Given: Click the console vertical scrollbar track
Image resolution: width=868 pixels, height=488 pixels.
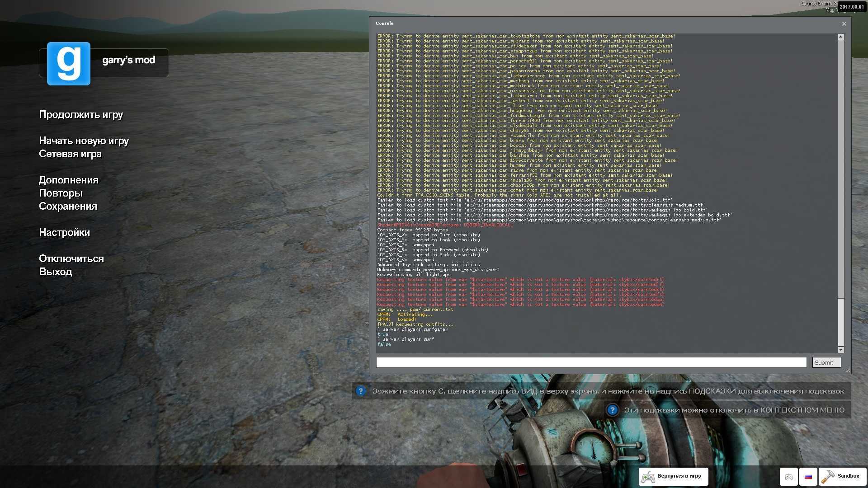Looking at the screenshot, I should 840,193.
